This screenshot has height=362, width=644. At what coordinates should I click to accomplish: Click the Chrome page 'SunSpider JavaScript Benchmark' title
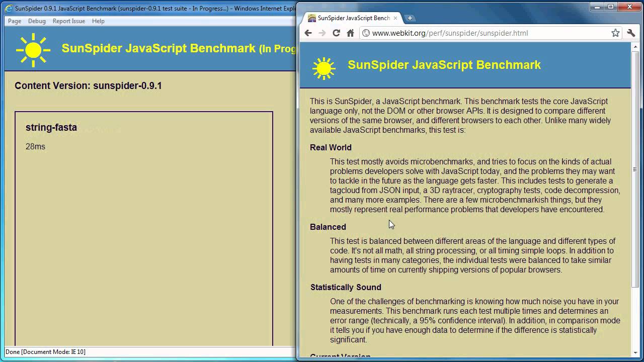click(444, 65)
